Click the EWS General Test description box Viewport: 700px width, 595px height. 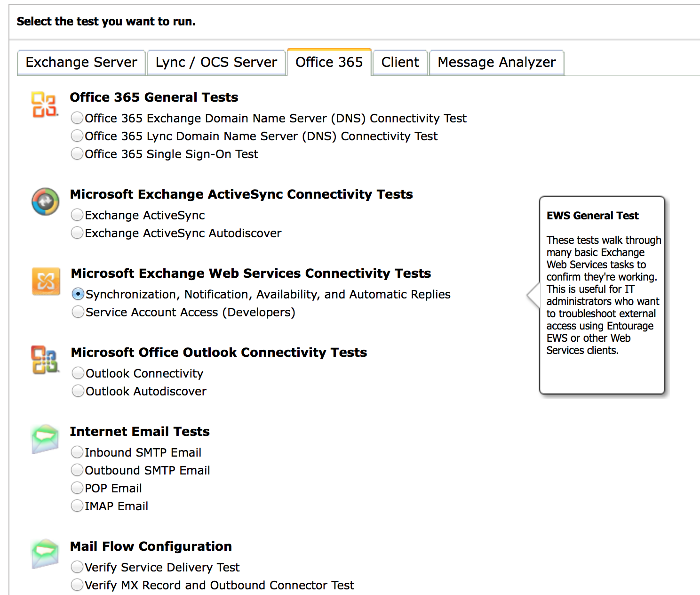coord(602,295)
